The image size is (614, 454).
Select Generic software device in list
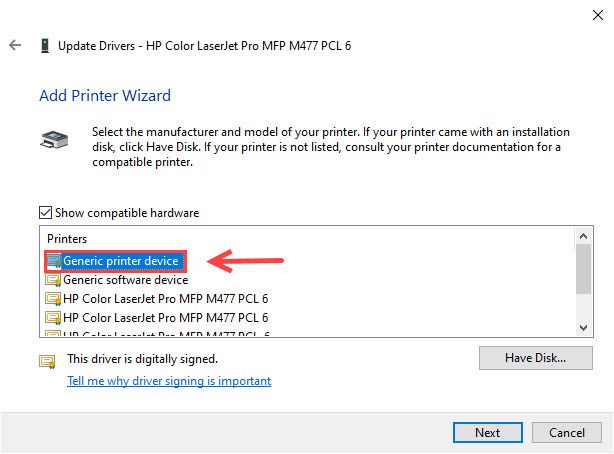coord(125,280)
